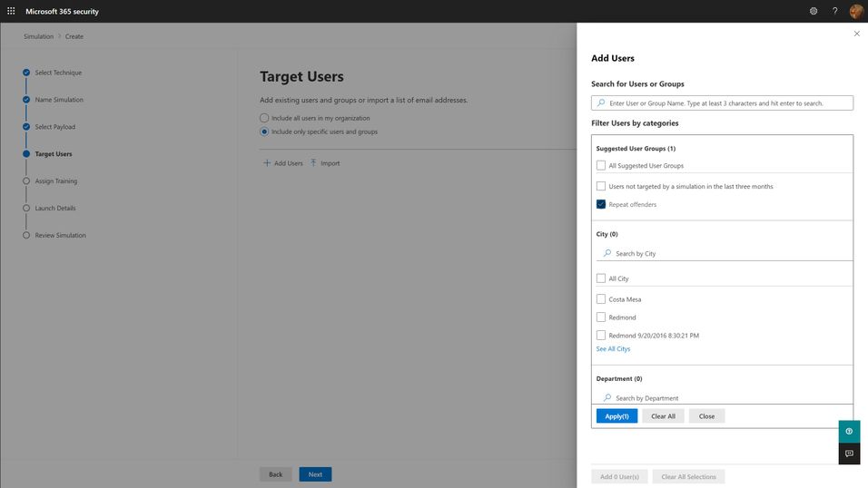Select Include only specific users and groups
The image size is (868, 488).
[x=264, y=132]
